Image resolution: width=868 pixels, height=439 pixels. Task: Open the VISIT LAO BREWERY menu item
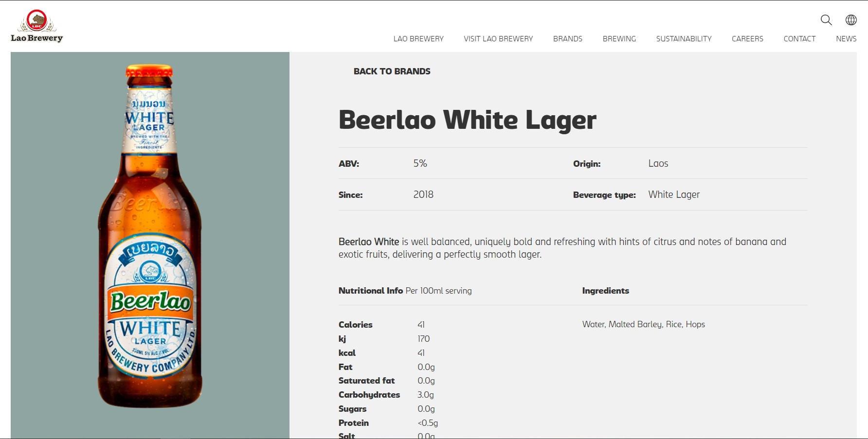[x=498, y=39]
